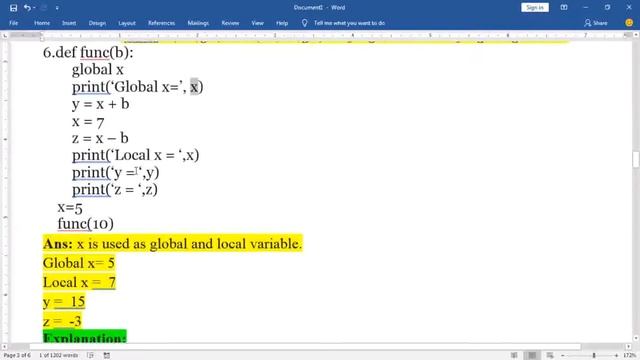Open zoom level dialog at 172%
Viewport: 640px width, 360px height.
(x=629, y=356)
